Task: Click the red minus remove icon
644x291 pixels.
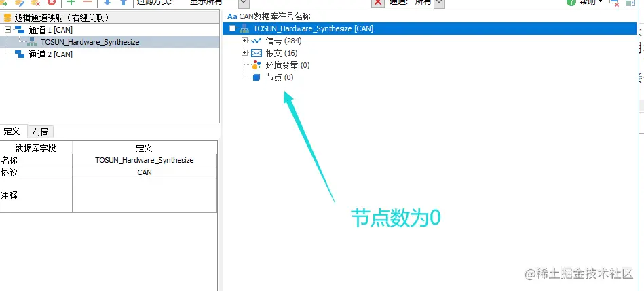Action: tap(87, 2)
